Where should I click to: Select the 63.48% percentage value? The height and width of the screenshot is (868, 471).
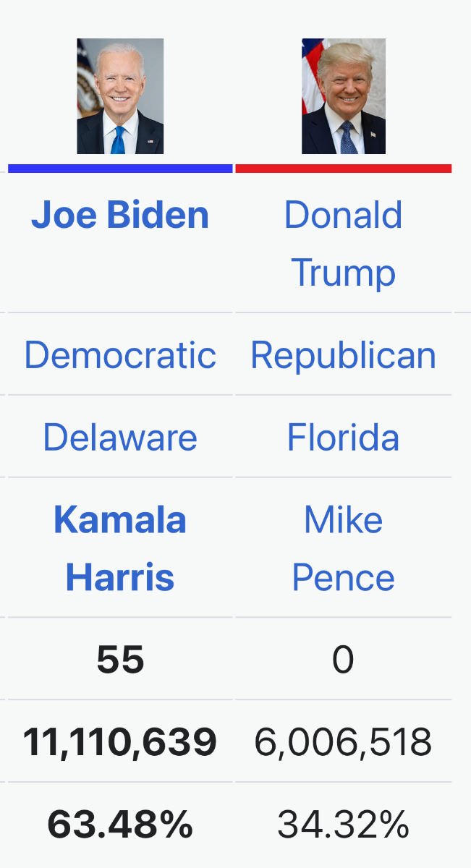pyautogui.click(x=120, y=824)
